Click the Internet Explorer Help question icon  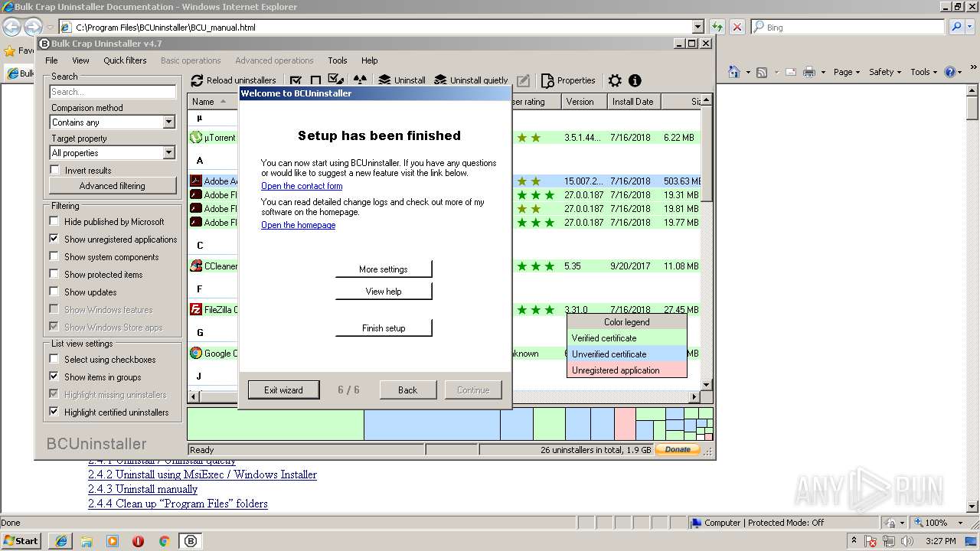950,72
